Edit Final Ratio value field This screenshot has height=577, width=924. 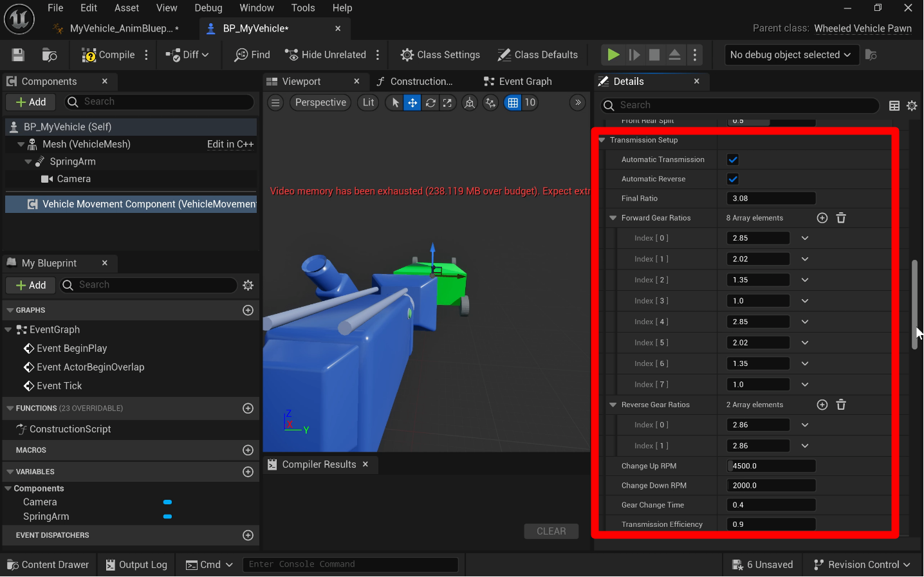pos(771,198)
